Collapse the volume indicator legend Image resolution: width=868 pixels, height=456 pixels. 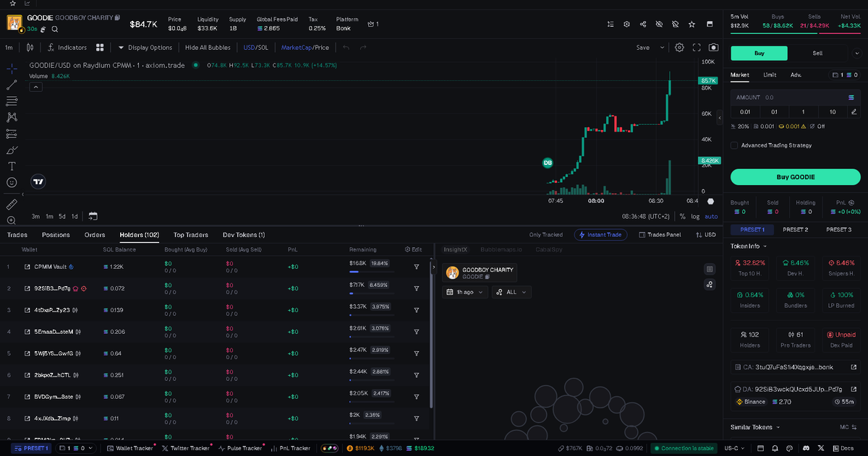coord(35,87)
